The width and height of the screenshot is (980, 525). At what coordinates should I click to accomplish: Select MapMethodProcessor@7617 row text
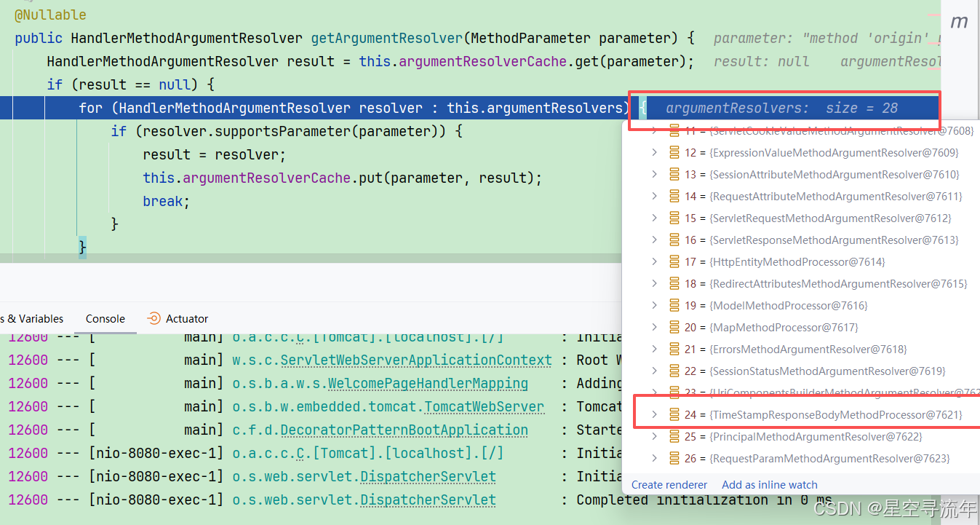784,327
